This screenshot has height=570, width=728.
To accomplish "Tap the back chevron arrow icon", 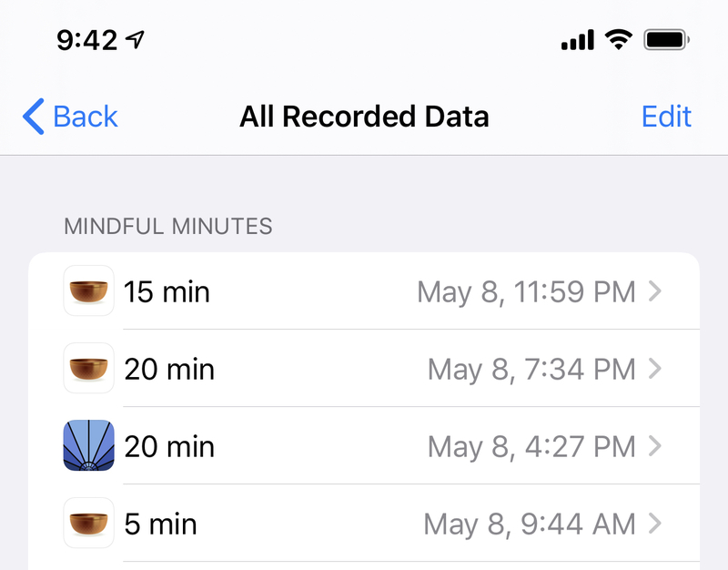I will 34,117.
